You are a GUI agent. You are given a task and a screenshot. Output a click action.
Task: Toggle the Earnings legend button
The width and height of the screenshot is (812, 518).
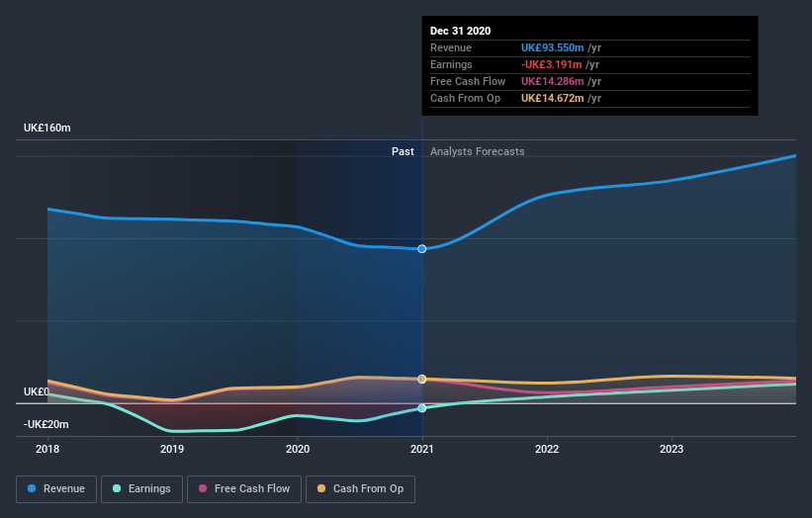click(x=141, y=489)
